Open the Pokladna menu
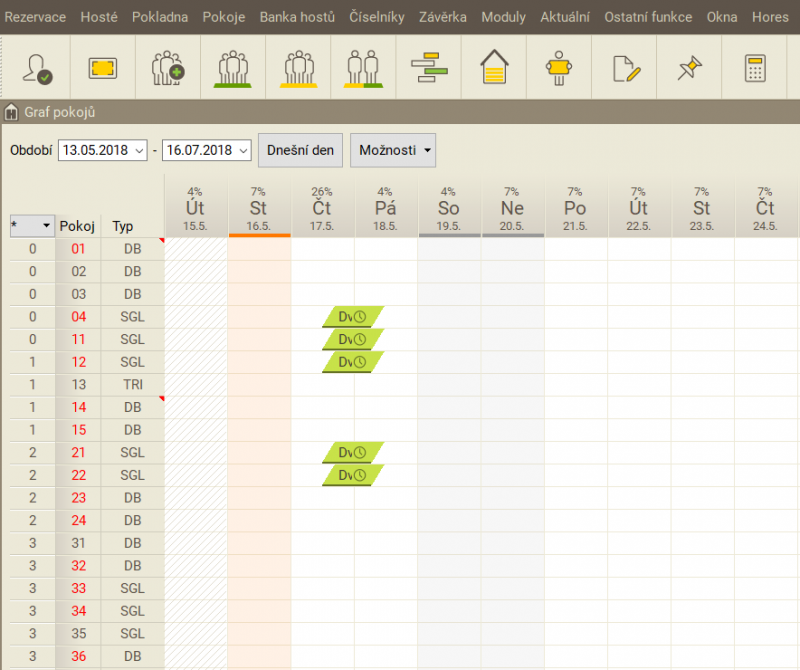This screenshot has height=670, width=800. (159, 17)
